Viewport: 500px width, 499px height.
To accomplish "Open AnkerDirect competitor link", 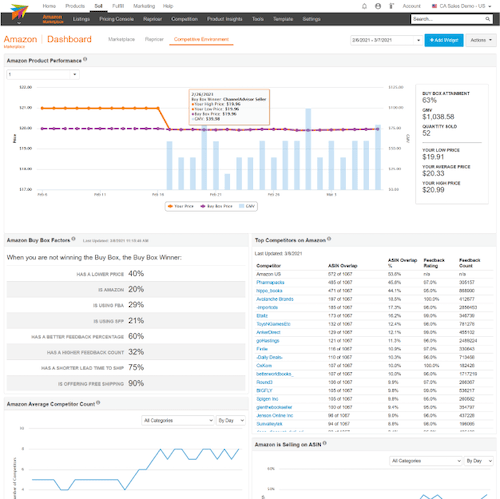I will click(x=268, y=332).
